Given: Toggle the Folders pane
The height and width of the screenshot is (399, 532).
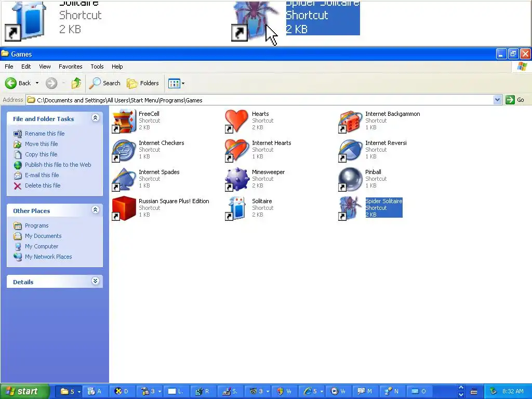Looking at the screenshot, I should pyautogui.click(x=143, y=83).
